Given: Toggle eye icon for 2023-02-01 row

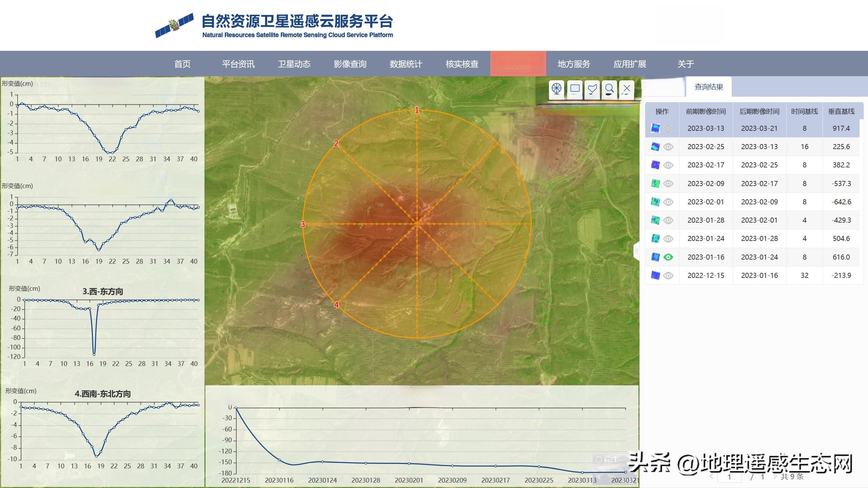Looking at the screenshot, I should tap(668, 202).
